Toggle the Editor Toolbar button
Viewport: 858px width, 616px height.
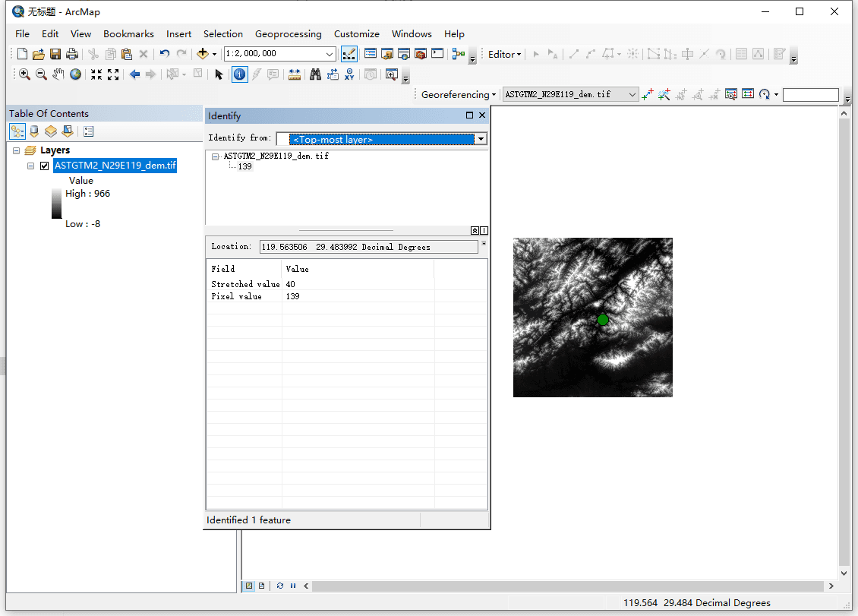point(349,54)
